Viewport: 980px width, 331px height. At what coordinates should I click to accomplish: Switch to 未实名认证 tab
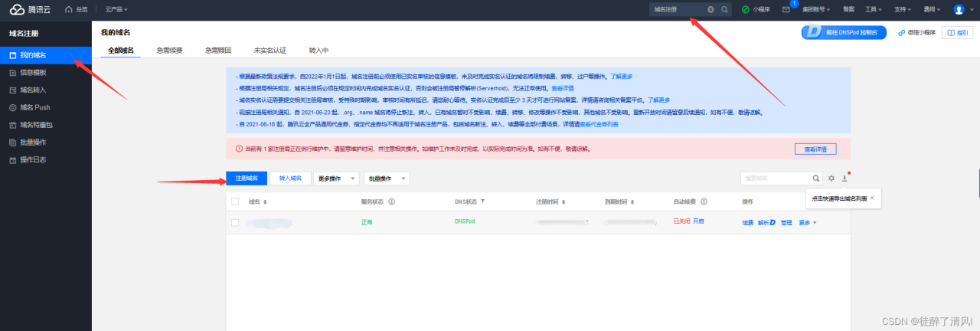(x=269, y=50)
